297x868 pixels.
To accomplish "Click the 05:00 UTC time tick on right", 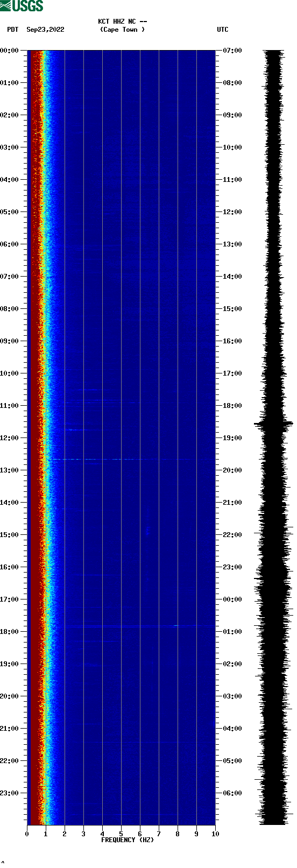I will click(232, 761).
